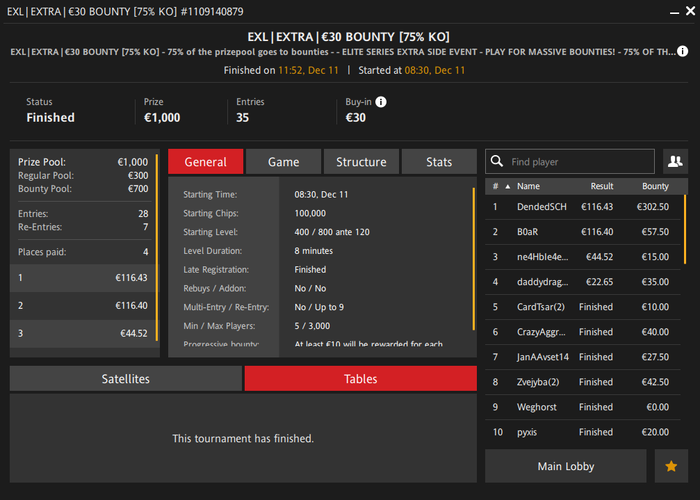The height and width of the screenshot is (500, 700).
Task: Click the player list scrollbar
Action: 685,230
